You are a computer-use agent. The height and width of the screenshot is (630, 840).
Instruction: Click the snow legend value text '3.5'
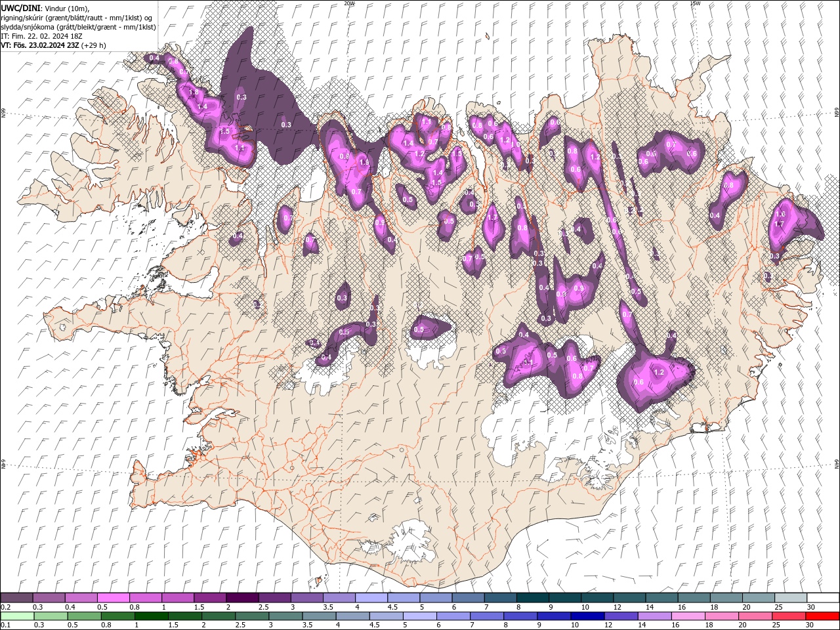(x=327, y=608)
